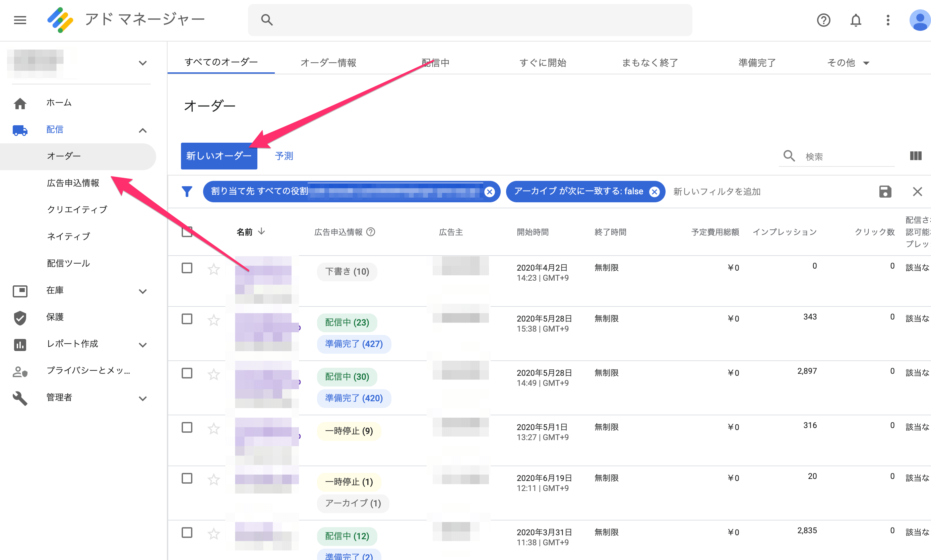Open the notifications bell
This screenshot has height=560, width=931.
856,20
